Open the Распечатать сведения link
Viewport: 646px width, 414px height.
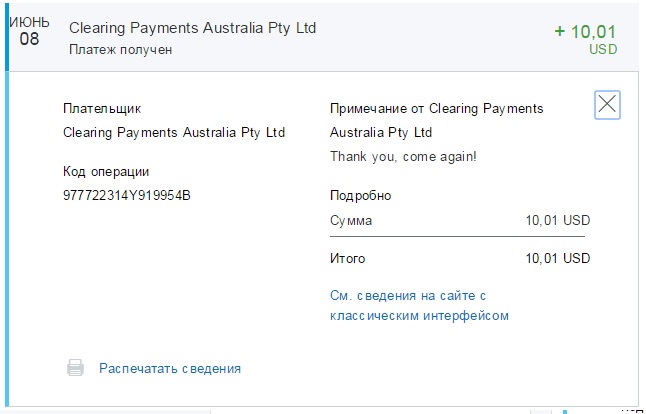(170, 368)
